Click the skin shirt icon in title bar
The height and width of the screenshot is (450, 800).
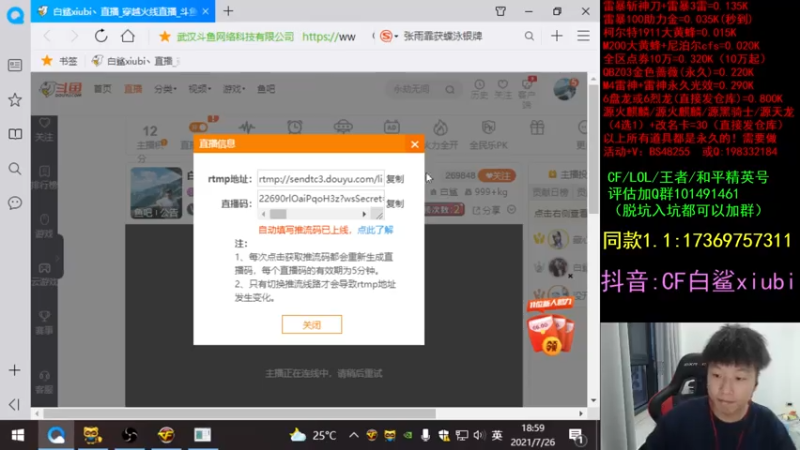(x=501, y=11)
